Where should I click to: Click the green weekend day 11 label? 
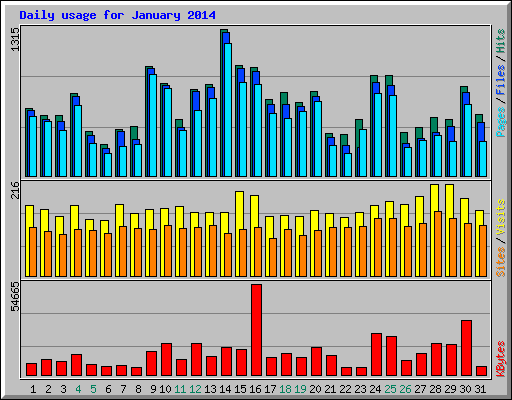[180, 389]
